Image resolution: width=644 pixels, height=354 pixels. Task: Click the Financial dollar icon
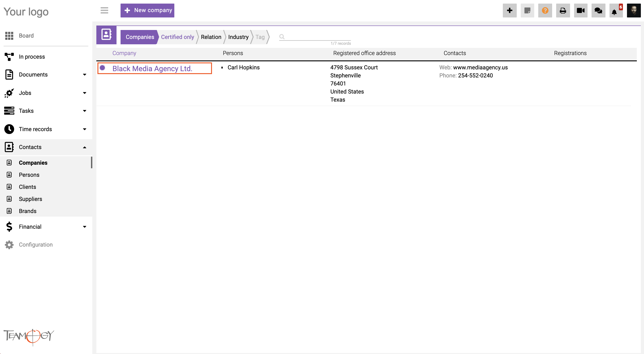9,227
